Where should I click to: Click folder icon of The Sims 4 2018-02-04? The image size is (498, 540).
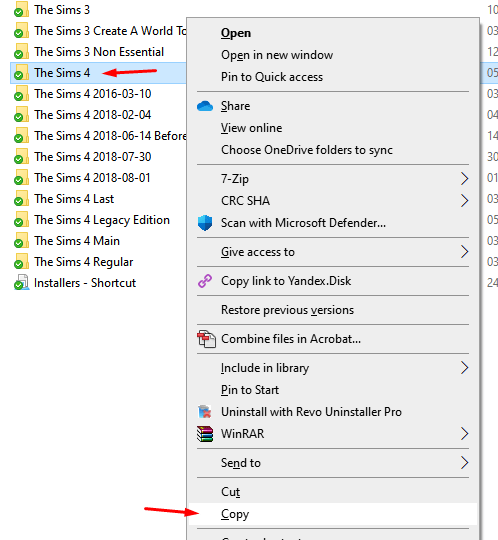click(x=21, y=115)
